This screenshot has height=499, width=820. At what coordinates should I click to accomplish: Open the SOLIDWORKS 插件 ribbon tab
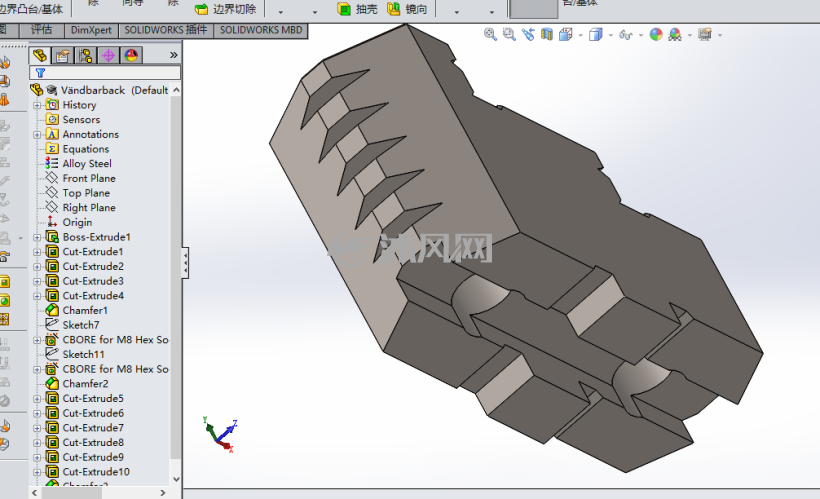pos(166,30)
